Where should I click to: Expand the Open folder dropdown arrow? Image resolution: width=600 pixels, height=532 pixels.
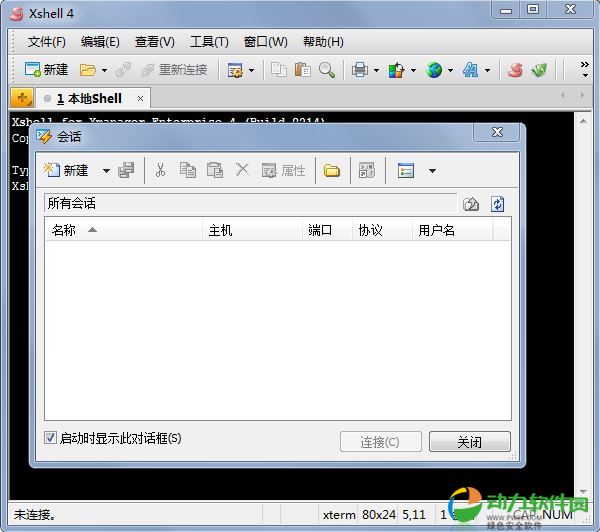click(104, 70)
